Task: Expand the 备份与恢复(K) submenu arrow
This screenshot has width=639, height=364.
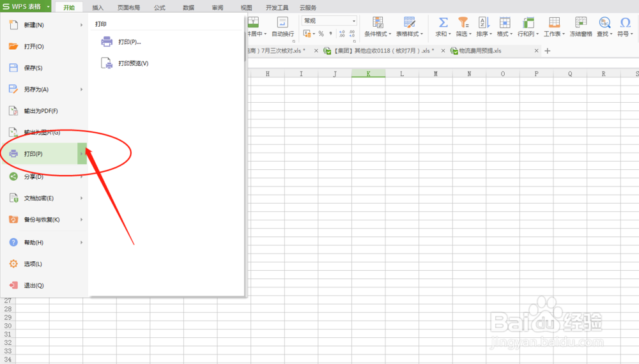Action: (x=82, y=220)
